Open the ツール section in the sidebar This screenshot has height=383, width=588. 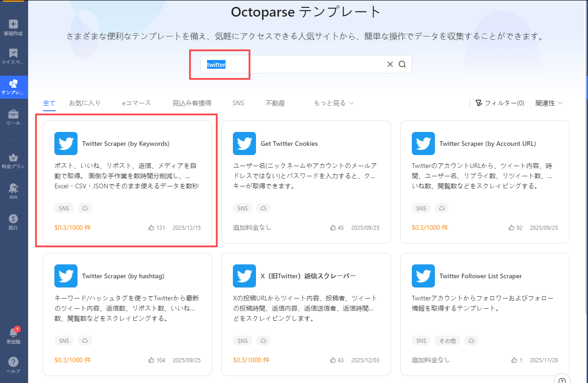(x=13, y=116)
